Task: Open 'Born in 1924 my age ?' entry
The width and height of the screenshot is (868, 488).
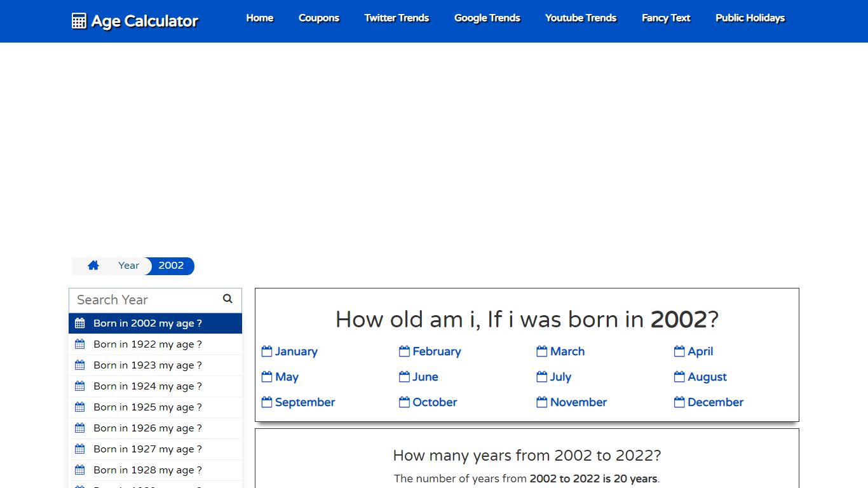Action: tap(155, 386)
